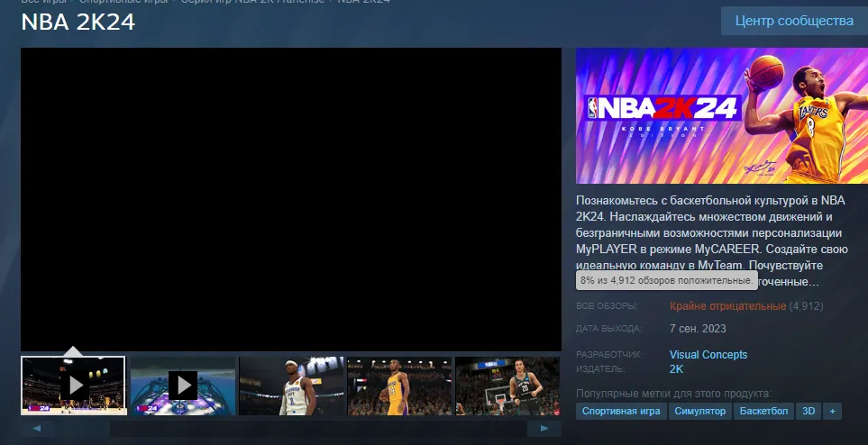Viewport: 868px width, 445px height.
Task: Click the ИЗДАТЕЛЬ label
Action: 600,368
